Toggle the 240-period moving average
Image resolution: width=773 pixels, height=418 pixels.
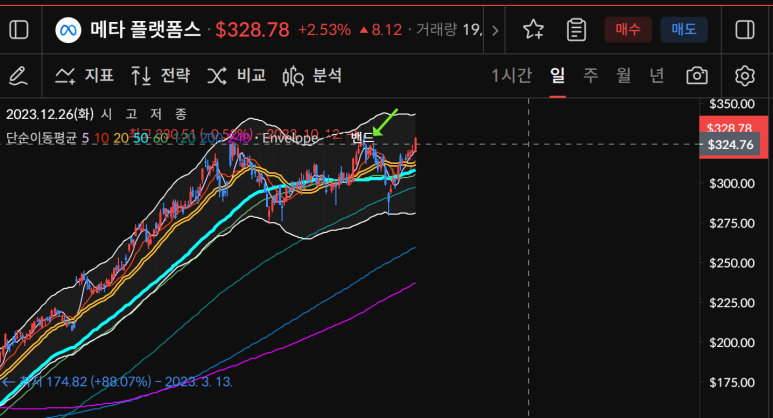pyautogui.click(x=240, y=138)
